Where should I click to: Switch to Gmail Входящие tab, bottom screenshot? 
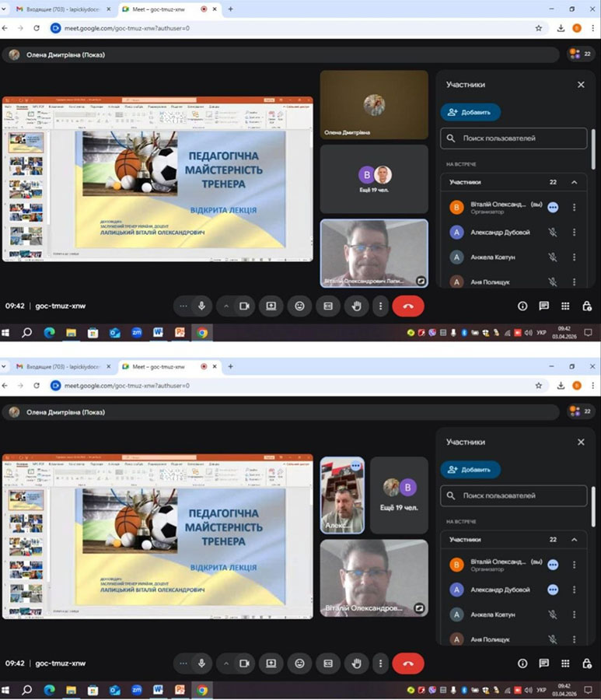tap(61, 366)
